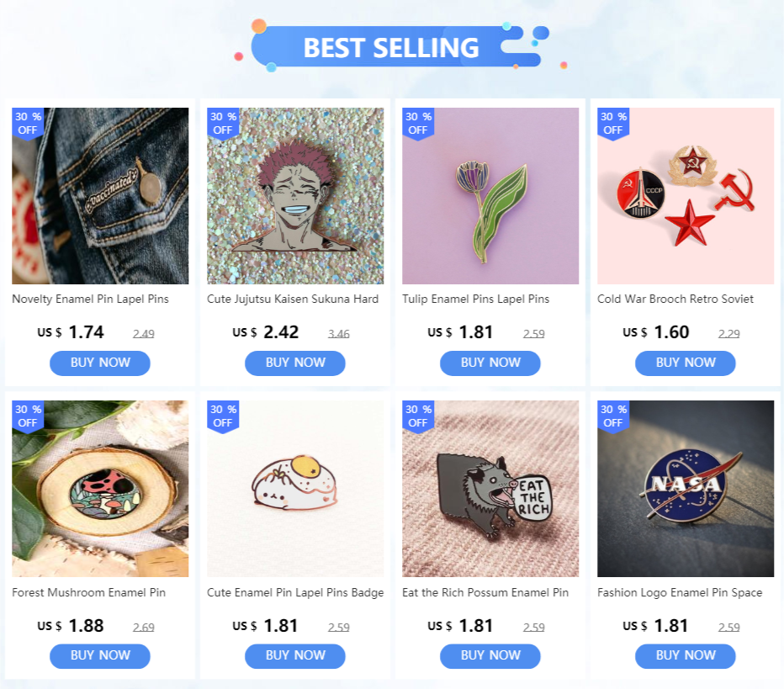Click the 30% OFF badge on tulip pin
The width and height of the screenshot is (784, 689).
point(419,124)
